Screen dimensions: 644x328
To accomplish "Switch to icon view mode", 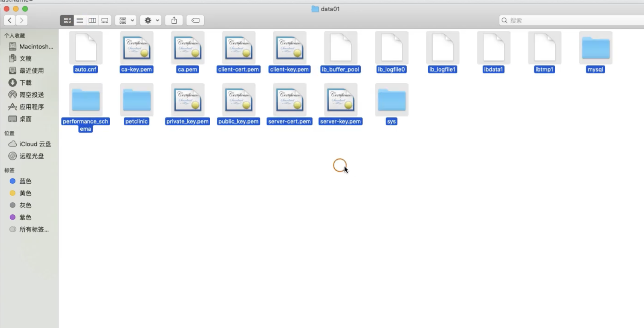I will point(67,20).
